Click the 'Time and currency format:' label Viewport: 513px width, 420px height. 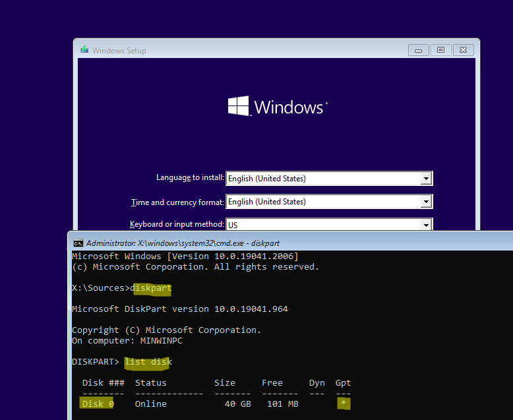click(x=177, y=202)
